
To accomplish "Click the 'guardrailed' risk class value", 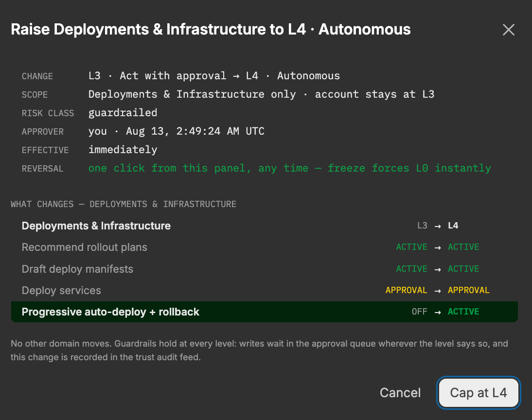I will point(123,113).
